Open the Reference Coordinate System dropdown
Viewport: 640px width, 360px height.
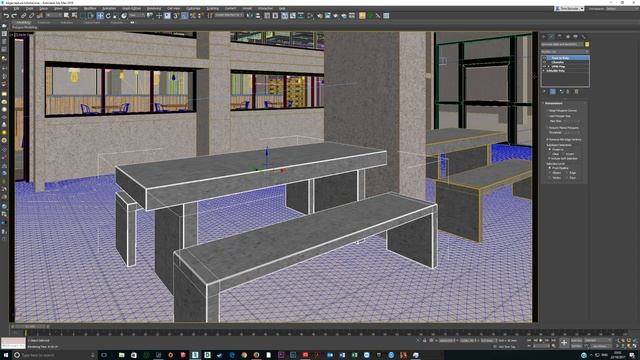(138, 16)
